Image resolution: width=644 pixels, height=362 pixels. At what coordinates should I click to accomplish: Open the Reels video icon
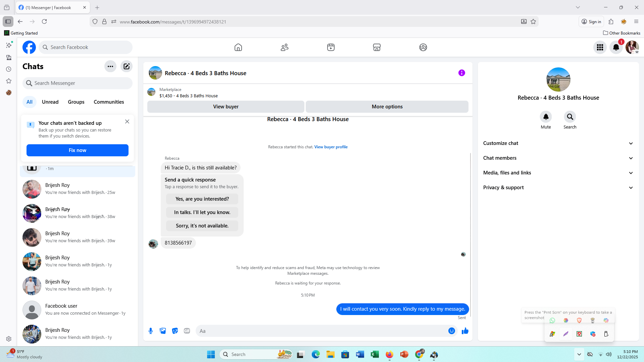click(331, 47)
